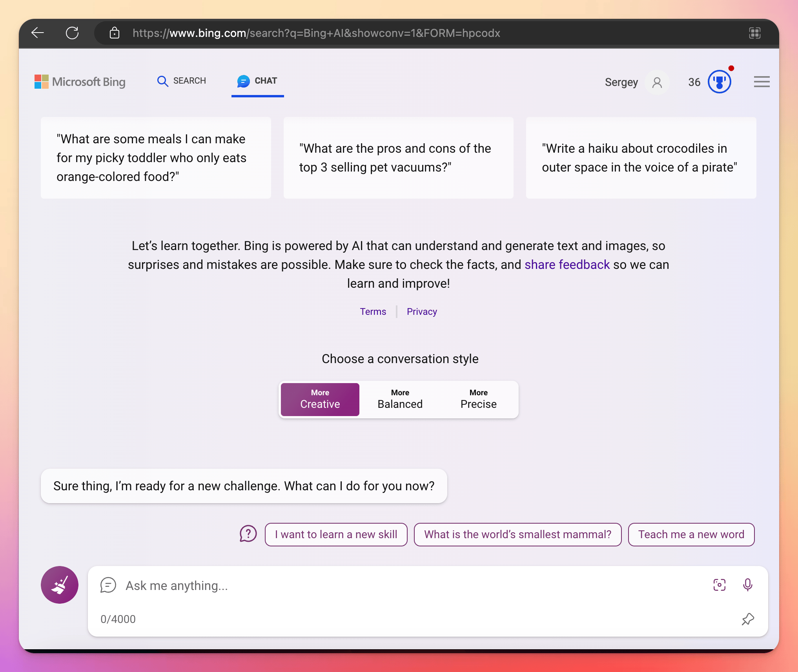Select 'I want to learn a new skill' suggestion
Screen dimensions: 798x672
[x=336, y=535]
